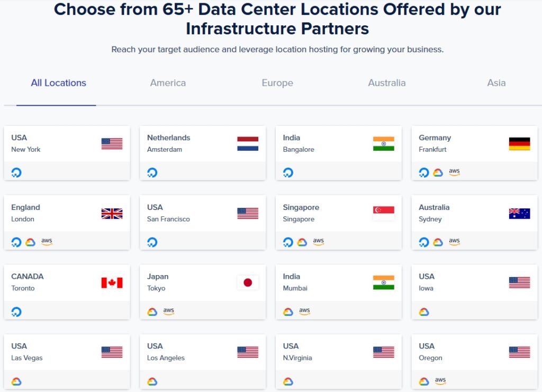Viewport: 542px width, 392px height.
Task: Click DigitalOcean icon in Sydney card
Action: pos(424,242)
